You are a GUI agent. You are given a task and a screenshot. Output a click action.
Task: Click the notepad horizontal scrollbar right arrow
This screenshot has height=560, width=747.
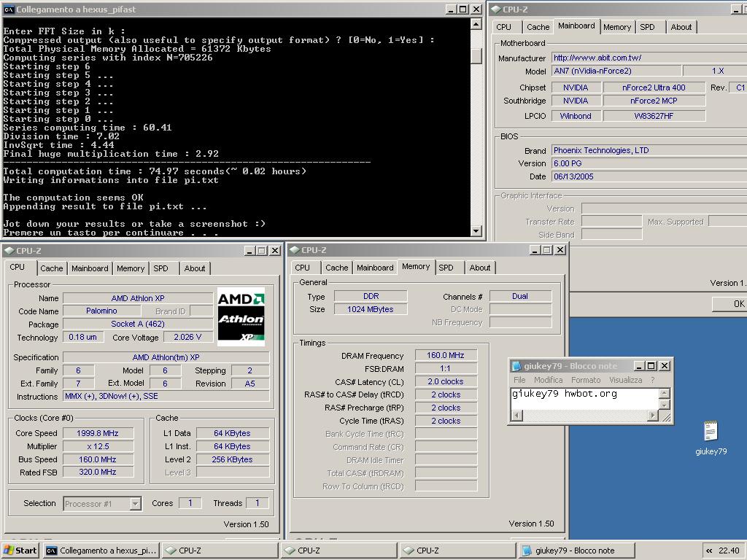pyautogui.click(x=653, y=416)
